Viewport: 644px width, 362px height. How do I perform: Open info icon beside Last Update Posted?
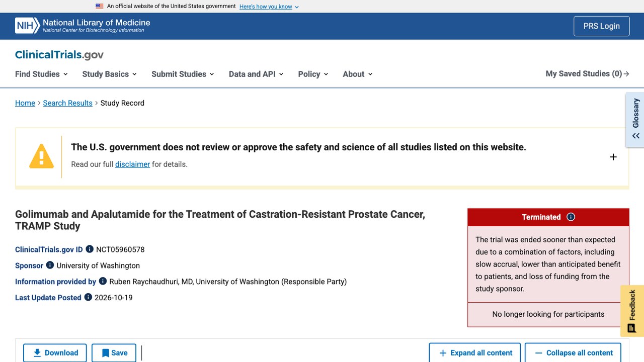(x=88, y=297)
